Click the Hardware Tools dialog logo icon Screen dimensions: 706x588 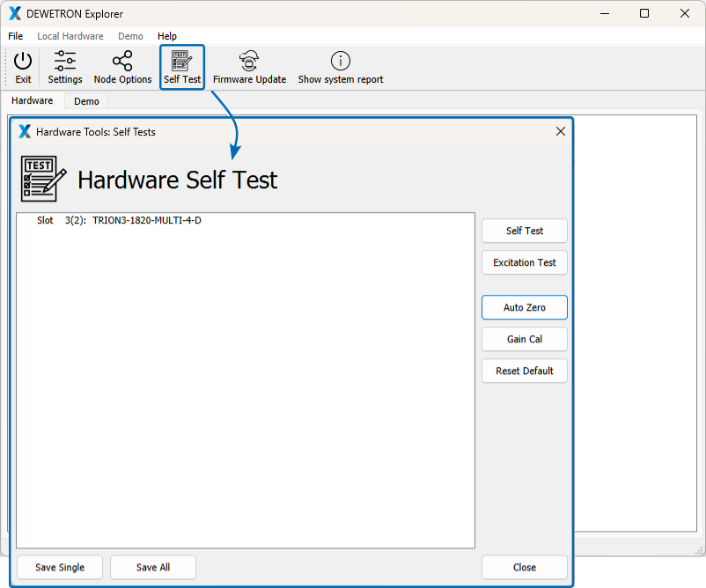[x=25, y=131]
